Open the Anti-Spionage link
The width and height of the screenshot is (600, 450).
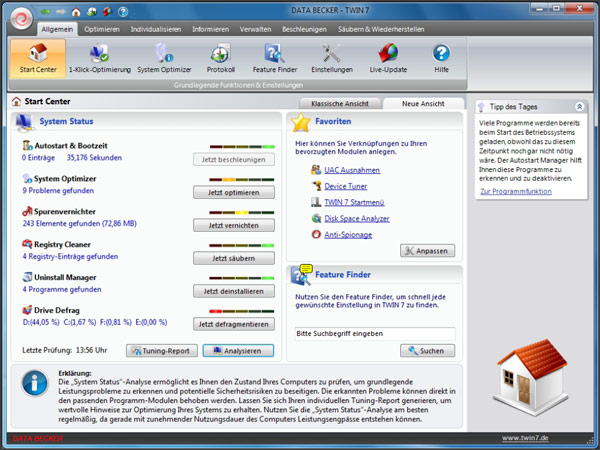click(x=348, y=235)
